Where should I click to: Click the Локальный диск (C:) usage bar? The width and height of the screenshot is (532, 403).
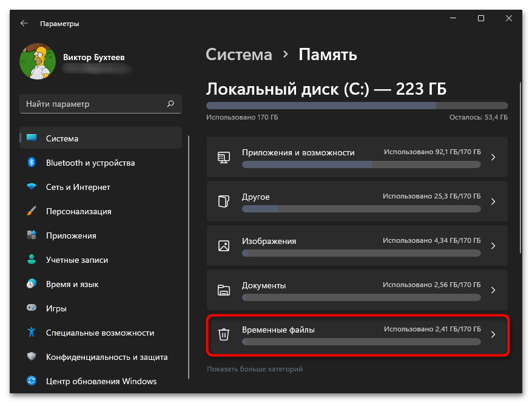pyautogui.click(x=357, y=106)
